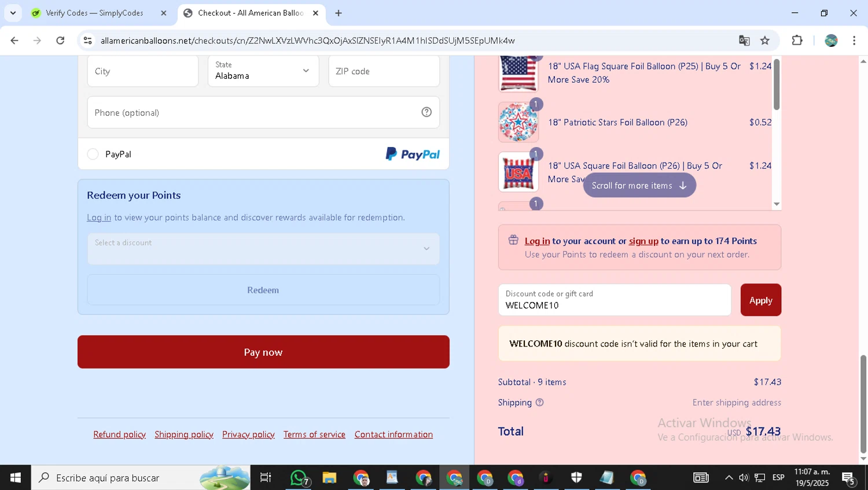This screenshot has width=868, height=490.
Task: Click the Log in link in points banner
Action: pos(537,241)
